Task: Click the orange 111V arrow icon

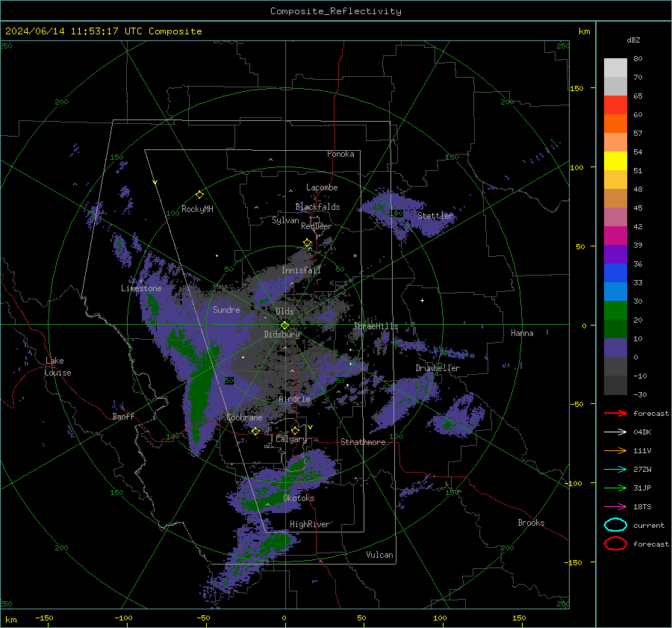Action: (615, 450)
